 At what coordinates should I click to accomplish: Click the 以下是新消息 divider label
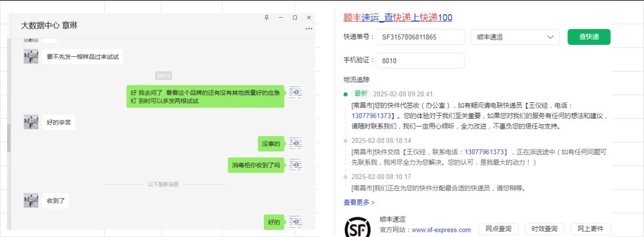tap(163, 184)
